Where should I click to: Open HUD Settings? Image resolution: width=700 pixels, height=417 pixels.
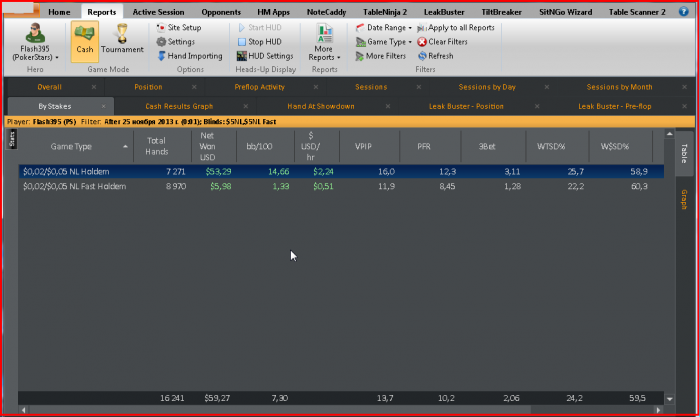(265, 56)
